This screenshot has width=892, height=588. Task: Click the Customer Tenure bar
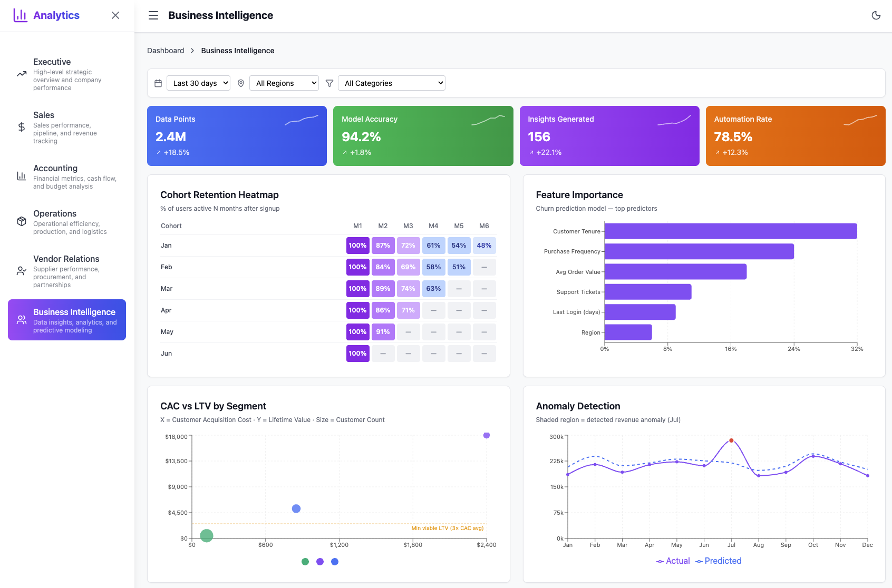731,231
